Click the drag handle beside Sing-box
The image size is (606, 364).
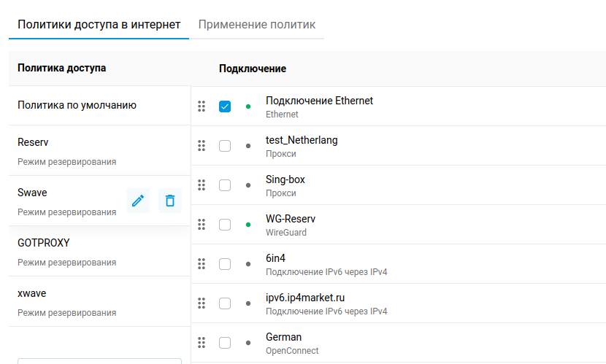point(202,185)
